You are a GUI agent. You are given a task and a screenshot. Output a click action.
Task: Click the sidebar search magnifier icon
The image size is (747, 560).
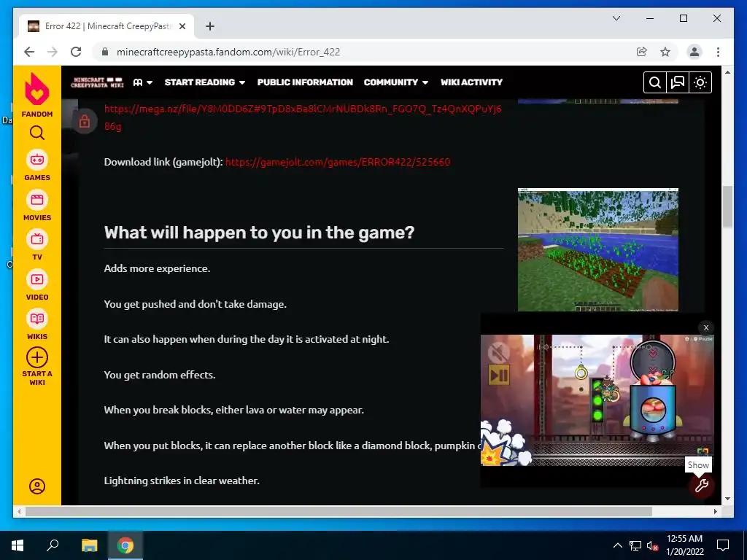(37, 133)
